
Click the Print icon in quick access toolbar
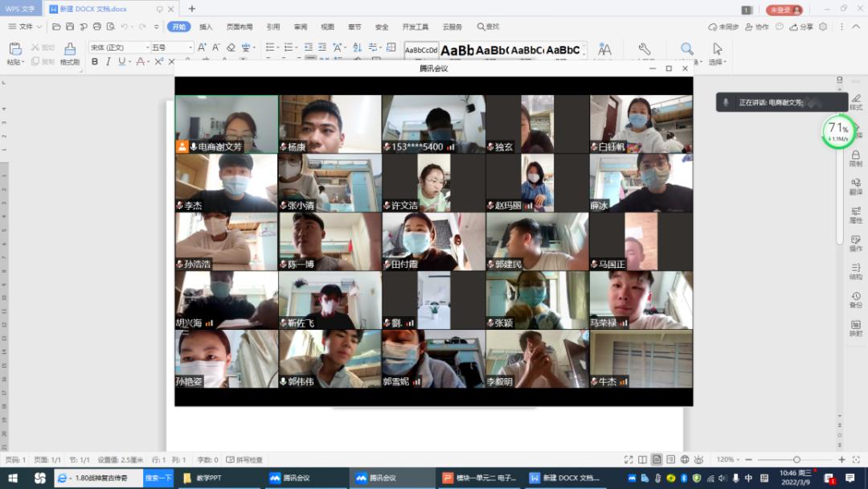click(x=97, y=27)
